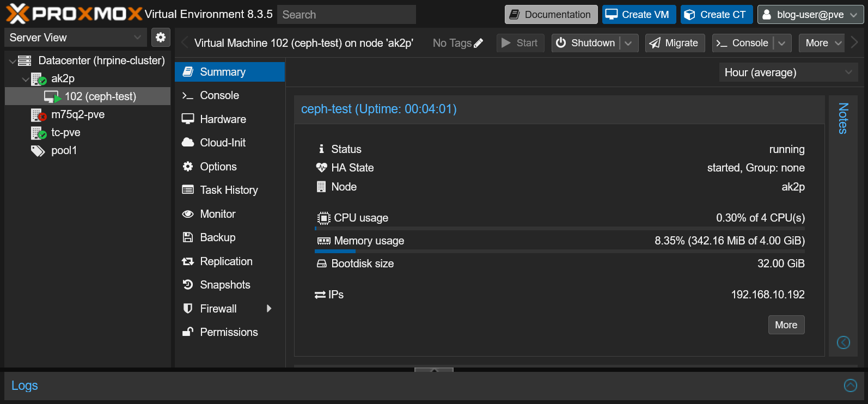
Task: Click the m75q2-pve offline node icon
Action: (x=39, y=115)
